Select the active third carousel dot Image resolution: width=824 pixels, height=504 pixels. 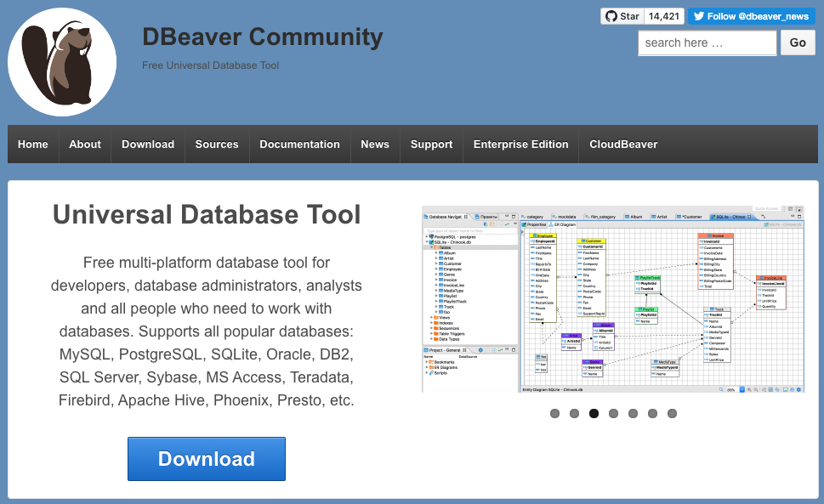594,414
